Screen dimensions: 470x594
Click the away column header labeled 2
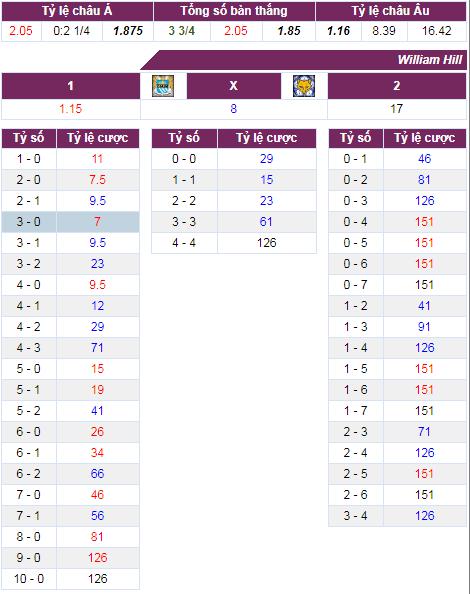click(397, 86)
